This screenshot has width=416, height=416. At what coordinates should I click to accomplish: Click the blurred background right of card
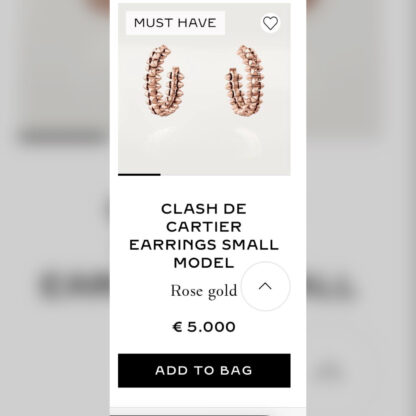coord(361,208)
